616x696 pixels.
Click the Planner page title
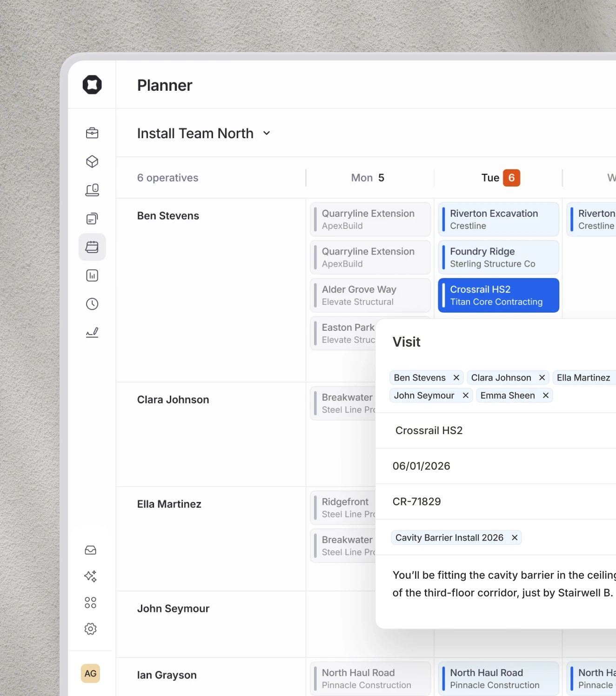165,86
